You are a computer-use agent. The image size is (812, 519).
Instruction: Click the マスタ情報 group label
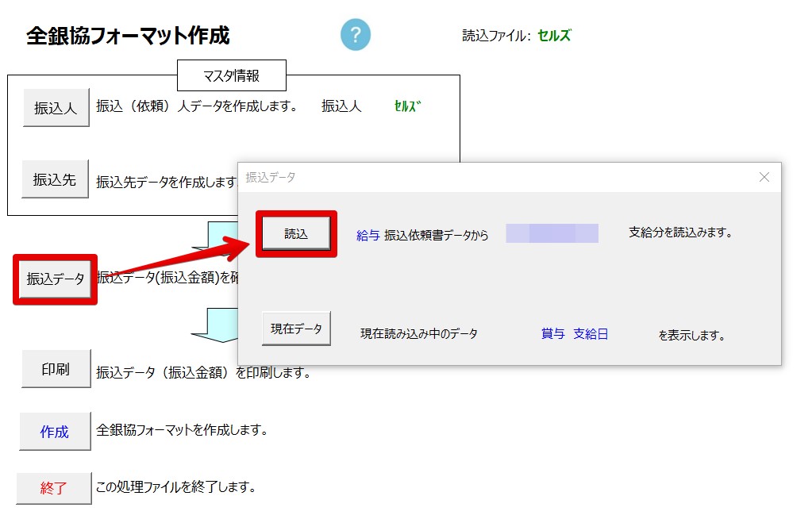(x=230, y=76)
